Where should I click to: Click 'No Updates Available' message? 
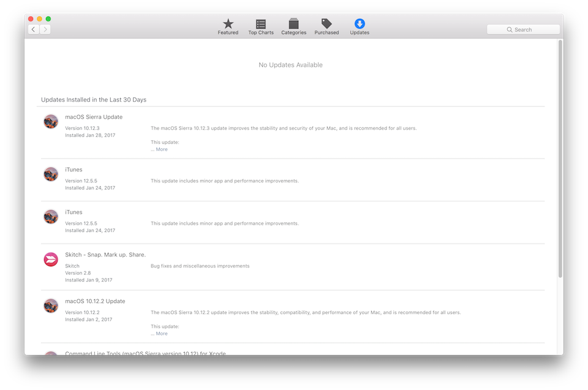tap(290, 65)
